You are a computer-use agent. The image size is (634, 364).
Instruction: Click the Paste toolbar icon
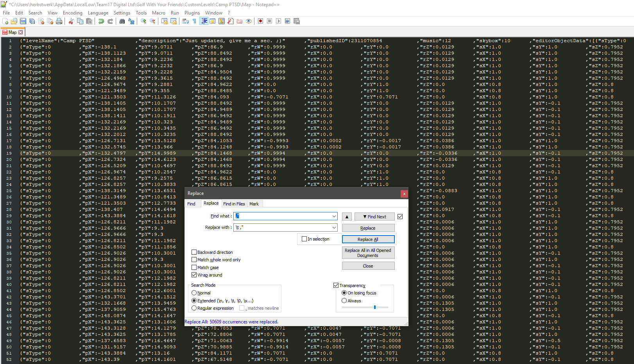tap(89, 21)
